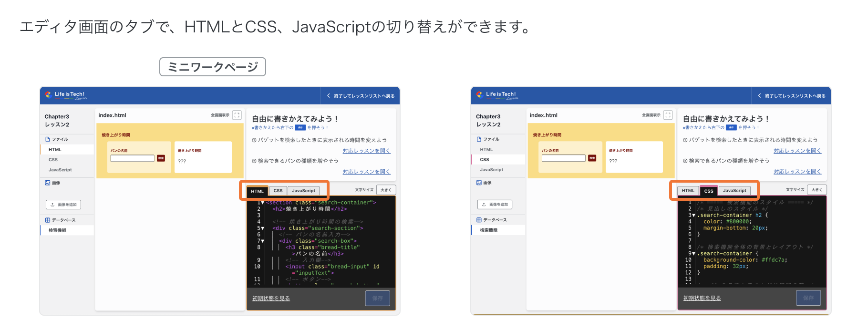Click 初期状態を見る link in left editor

(x=271, y=299)
